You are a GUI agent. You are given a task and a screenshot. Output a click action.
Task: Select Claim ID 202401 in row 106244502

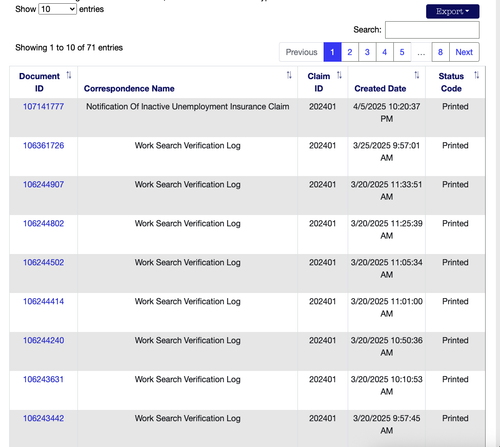coord(322,263)
